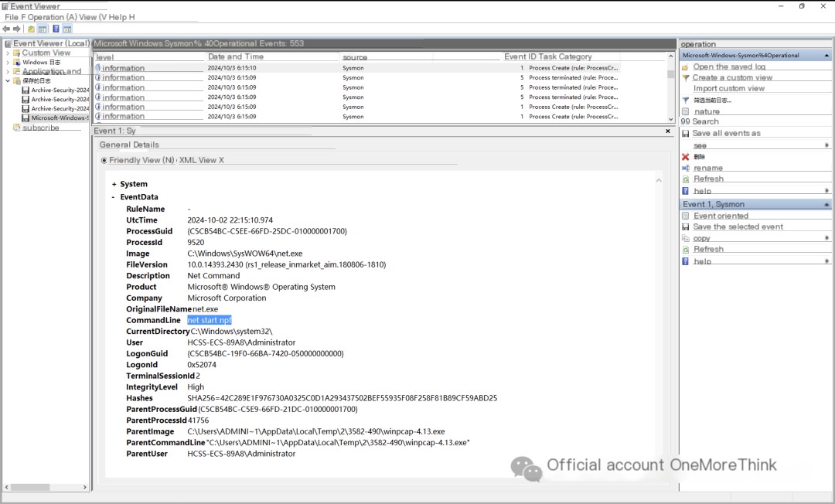Select the Friendly View radio button
835x504 pixels.
[104, 161]
